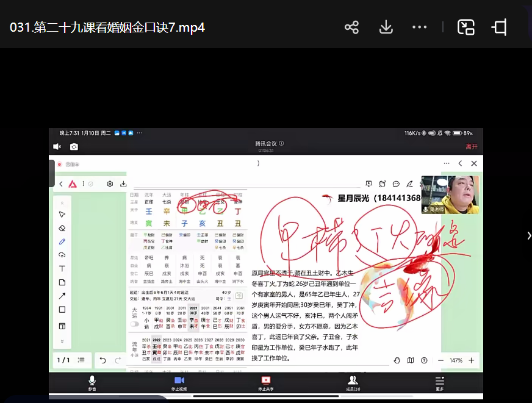The height and width of the screenshot is (403, 532).
Task: Open the 成员(31) members tab
Action: [353, 382]
